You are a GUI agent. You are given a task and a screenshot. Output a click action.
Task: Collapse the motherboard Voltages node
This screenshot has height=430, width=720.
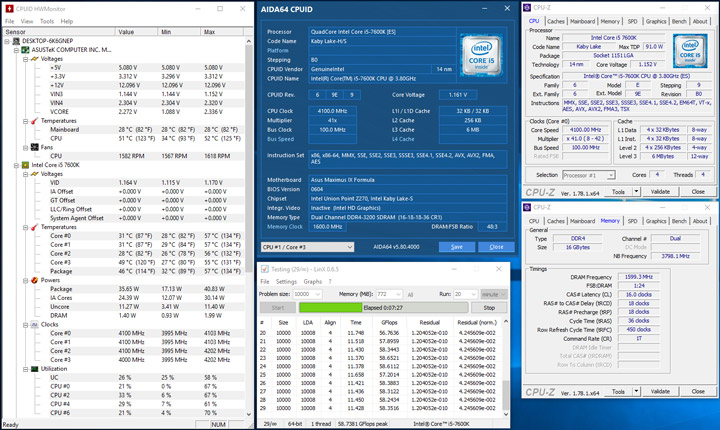[26, 59]
